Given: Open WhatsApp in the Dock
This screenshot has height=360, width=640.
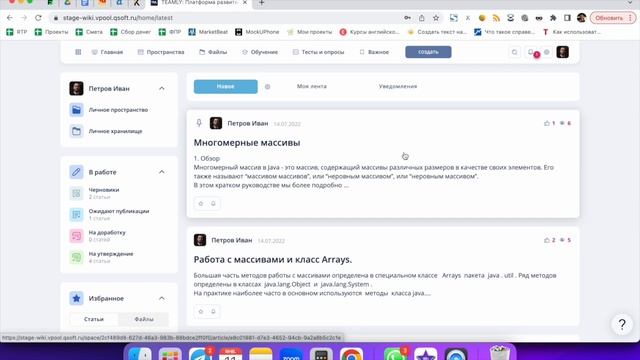Looking at the screenshot, I should click(x=395, y=353).
